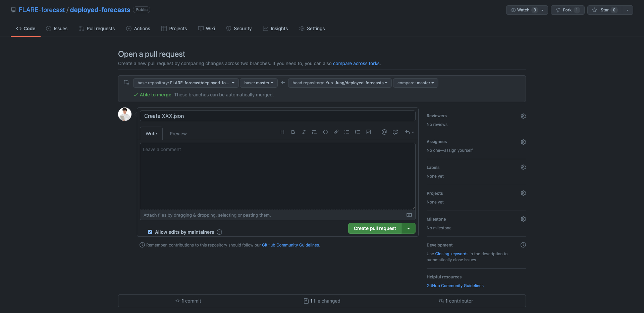Select the Write tab
644x313 pixels.
pos(151,133)
